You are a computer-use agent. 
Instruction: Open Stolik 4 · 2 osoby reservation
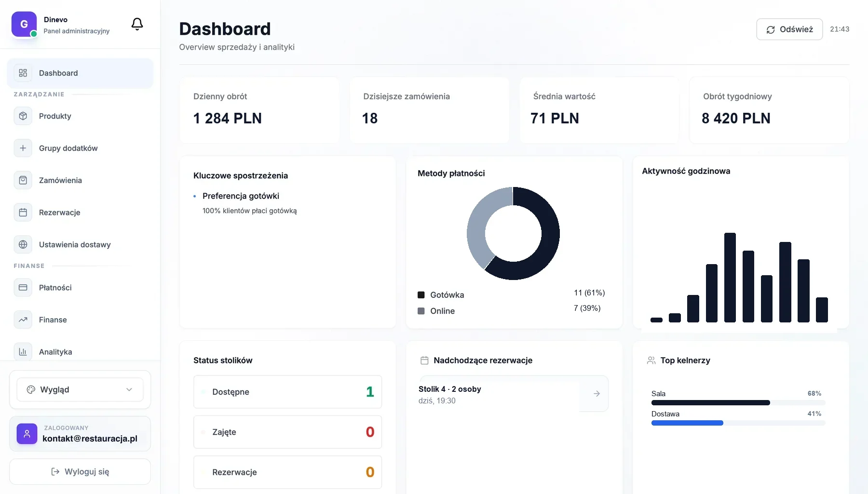pyautogui.click(x=514, y=394)
